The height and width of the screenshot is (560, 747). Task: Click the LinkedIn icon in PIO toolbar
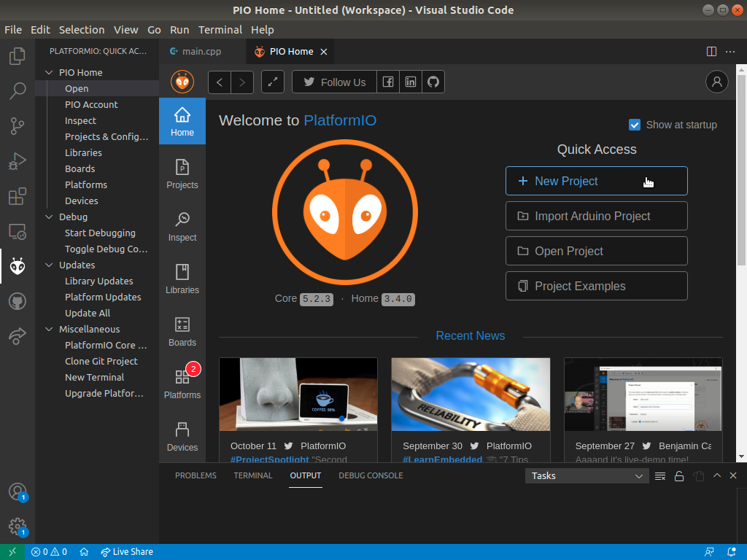tap(411, 82)
